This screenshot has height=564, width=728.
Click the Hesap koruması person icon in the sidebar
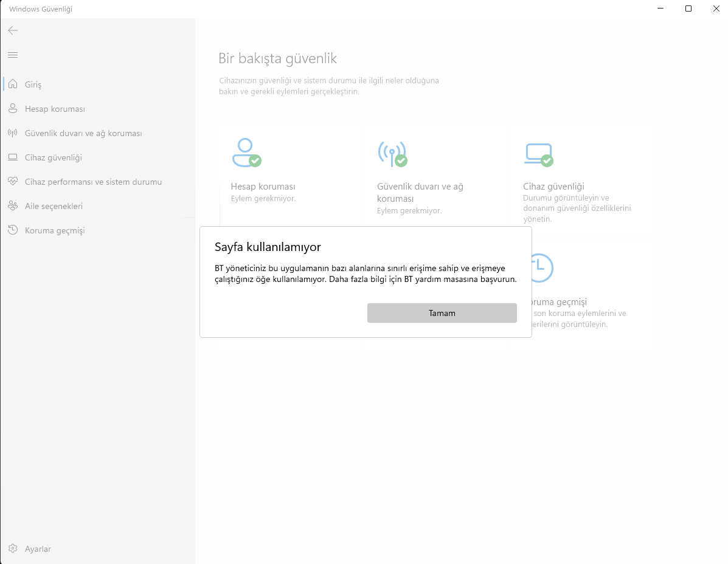[x=13, y=109]
